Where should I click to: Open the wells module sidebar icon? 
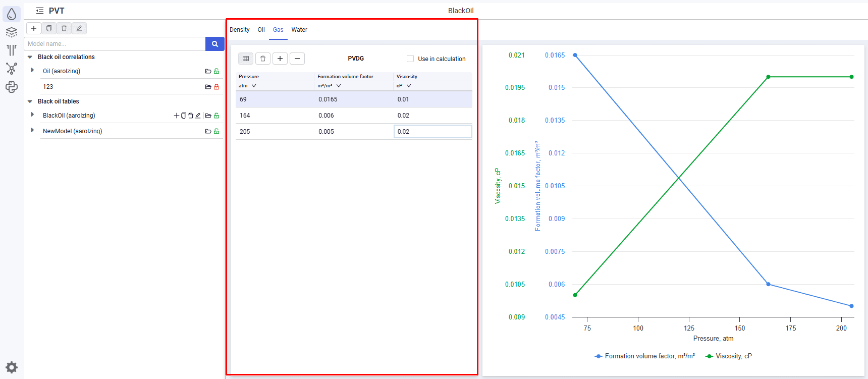[x=12, y=50]
